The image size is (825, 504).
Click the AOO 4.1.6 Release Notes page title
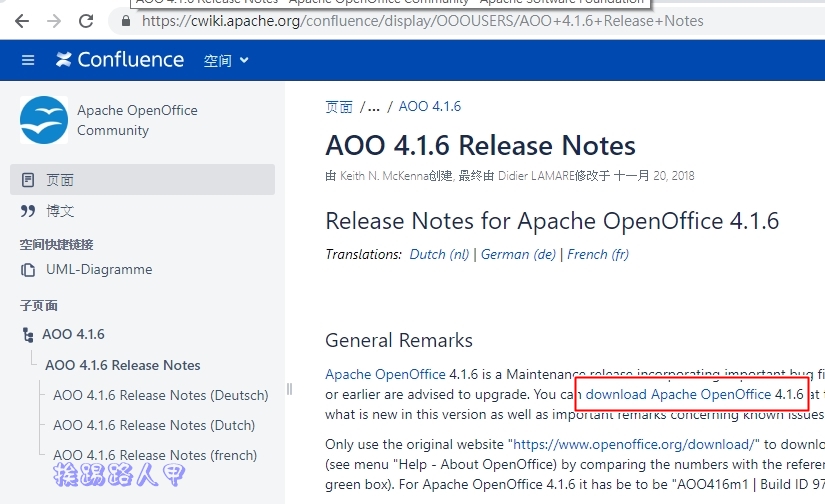pyautogui.click(x=480, y=145)
